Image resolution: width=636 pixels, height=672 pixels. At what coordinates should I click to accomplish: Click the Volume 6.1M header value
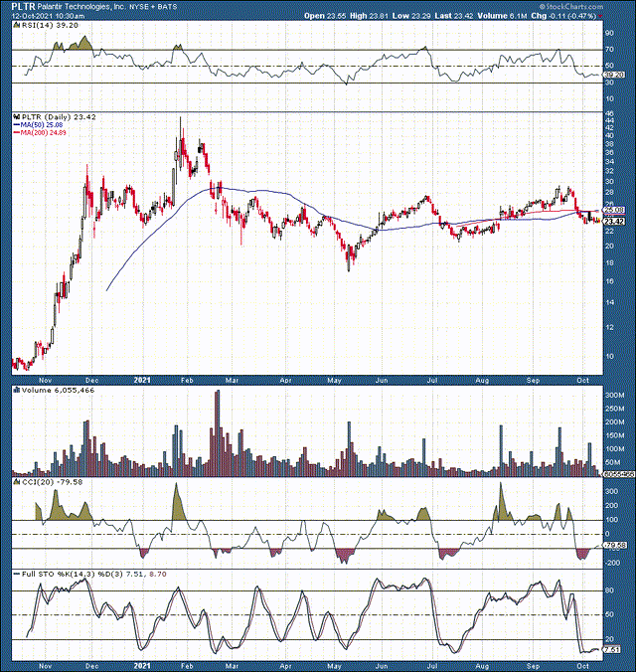tap(502, 16)
